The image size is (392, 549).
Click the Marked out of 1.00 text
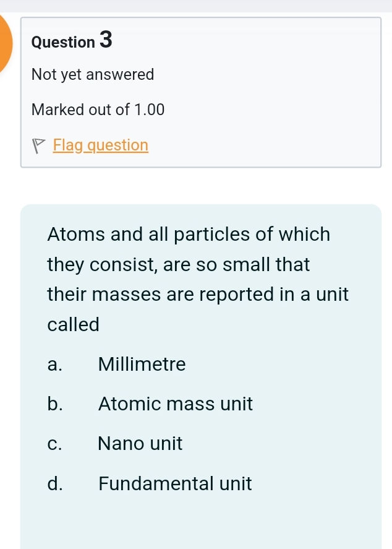pos(98,110)
